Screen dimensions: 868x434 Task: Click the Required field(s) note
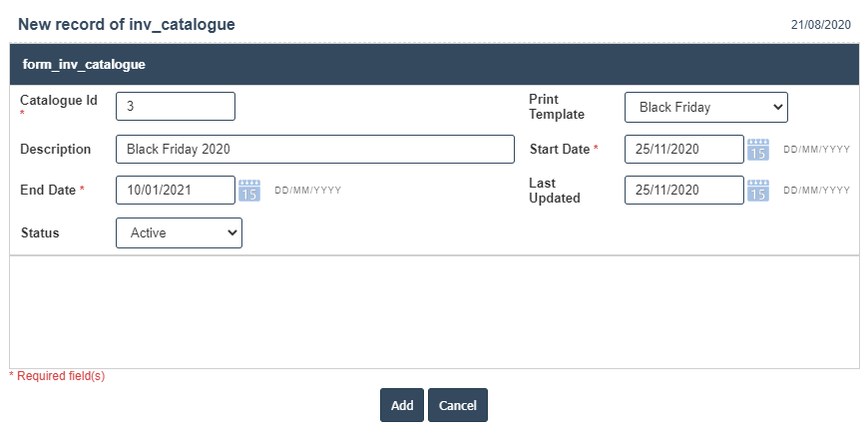click(x=59, y=376)
